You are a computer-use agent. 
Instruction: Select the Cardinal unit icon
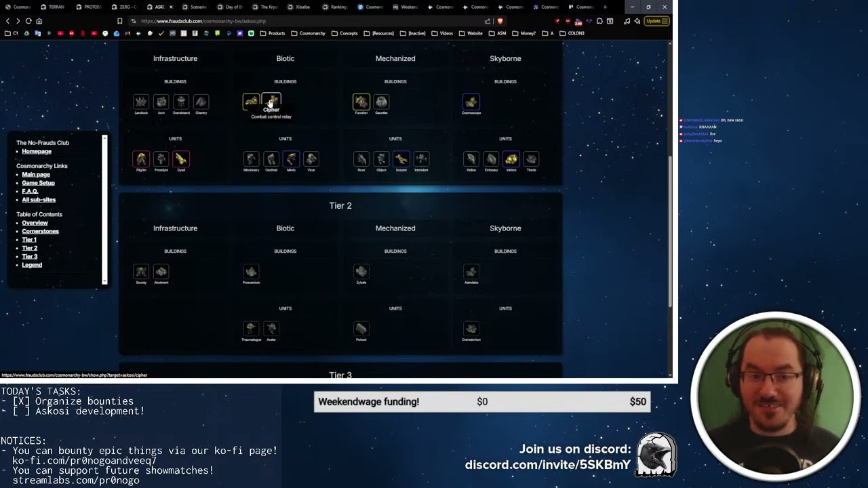(x=271, y=159)
